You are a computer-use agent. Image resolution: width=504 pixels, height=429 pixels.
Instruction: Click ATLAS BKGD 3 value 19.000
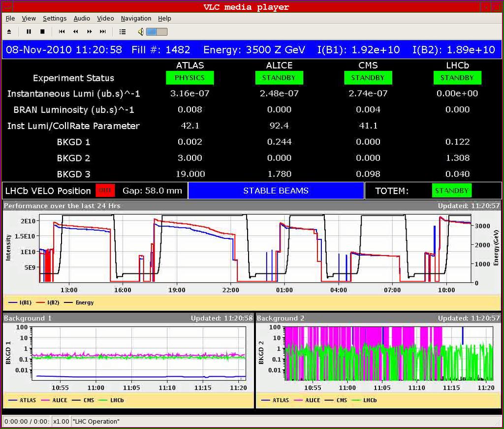(x=190, y=174)
